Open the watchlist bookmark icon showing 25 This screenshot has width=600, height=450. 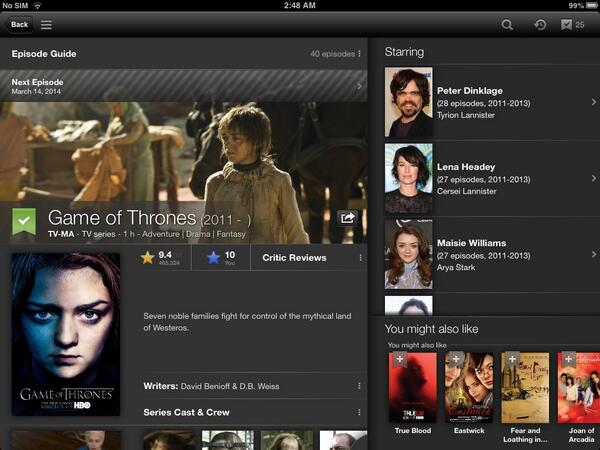pos(572,25)
